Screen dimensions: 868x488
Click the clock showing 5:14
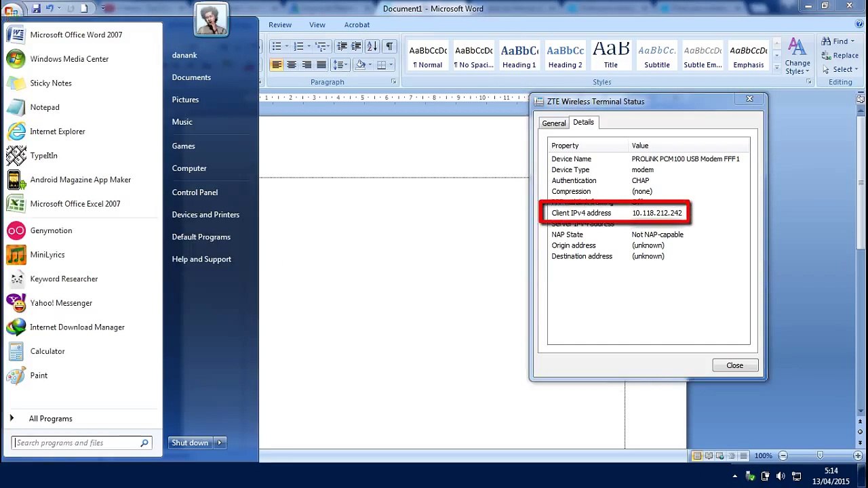click(x=831, y=470)
